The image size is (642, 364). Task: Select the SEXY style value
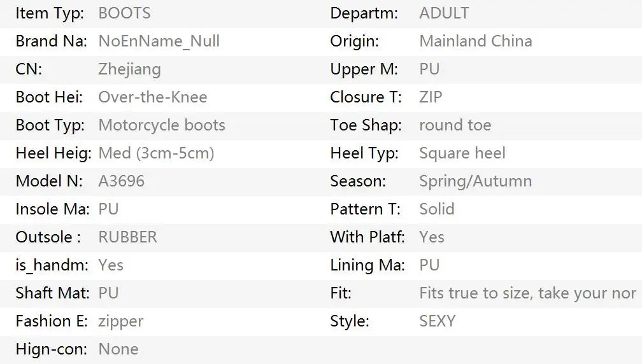(x=438, y=321)
